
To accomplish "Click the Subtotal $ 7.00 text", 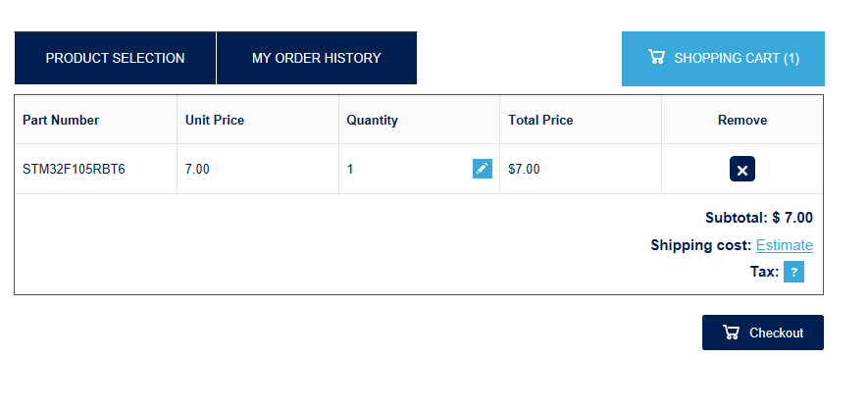I will (x=759, y=218).
